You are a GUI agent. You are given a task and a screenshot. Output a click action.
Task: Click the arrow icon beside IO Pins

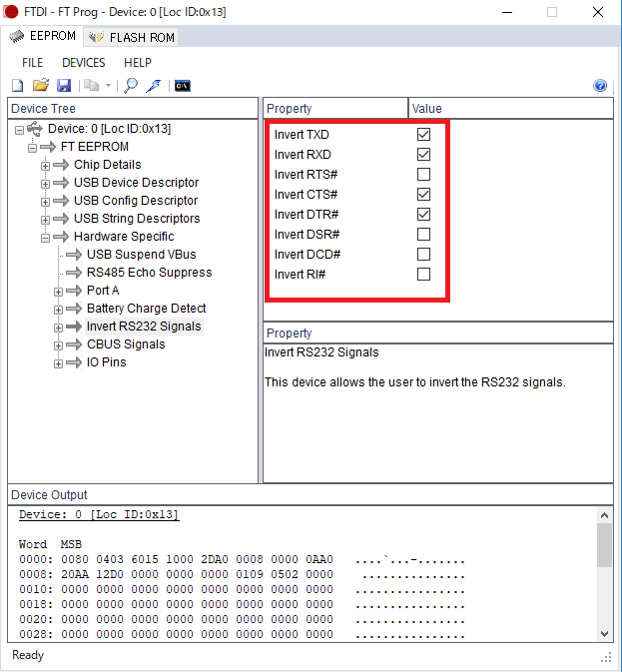tap(74, 363)
